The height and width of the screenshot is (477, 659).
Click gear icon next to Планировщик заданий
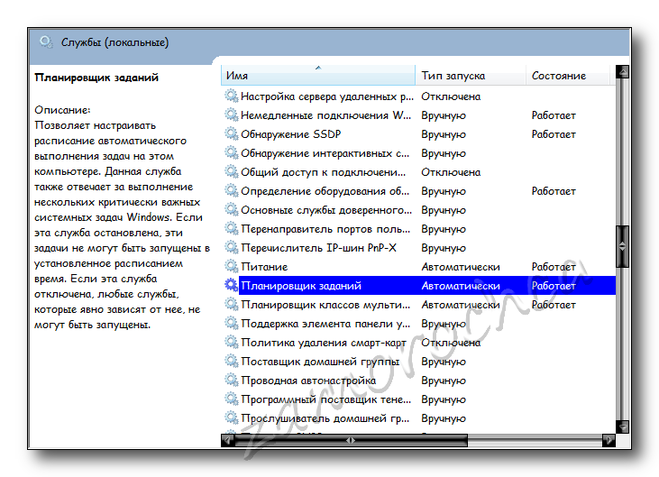click(x=232, y=286)
